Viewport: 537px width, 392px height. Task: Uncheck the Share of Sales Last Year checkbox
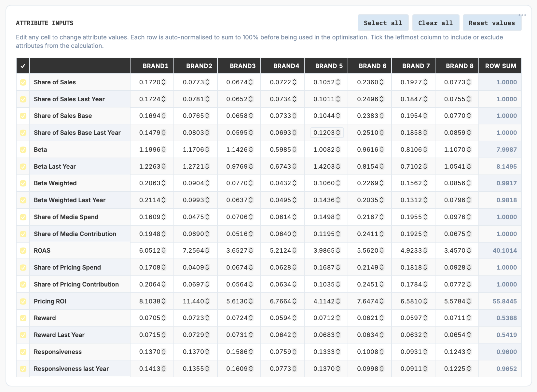[23, 99]
